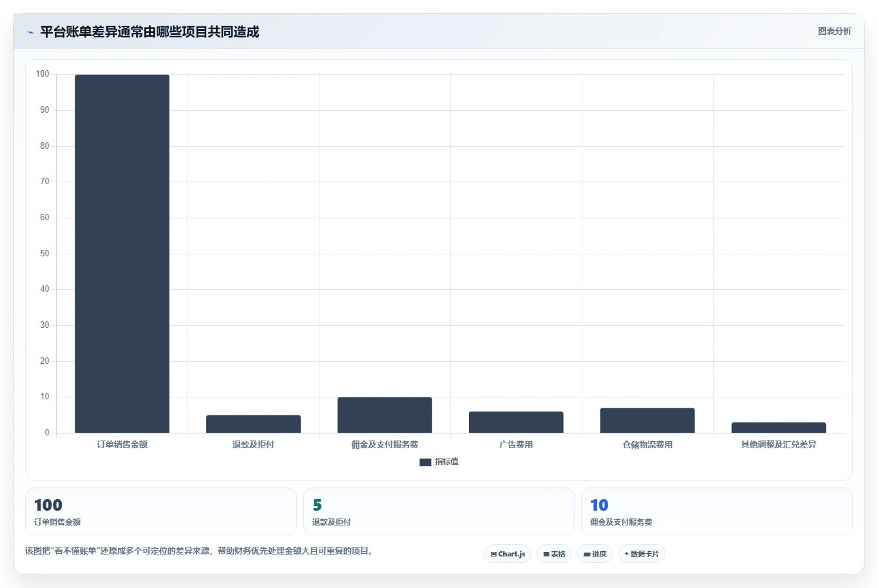
Task: Open the 10 佣金及支付服务费 data card
Action: [x=716, y=511]
